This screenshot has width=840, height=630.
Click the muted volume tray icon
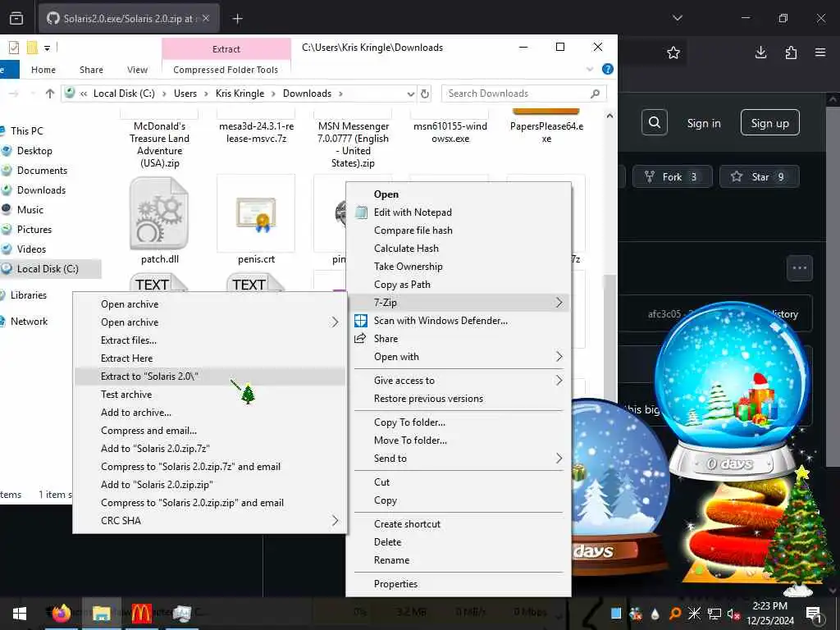pos(733,614)
